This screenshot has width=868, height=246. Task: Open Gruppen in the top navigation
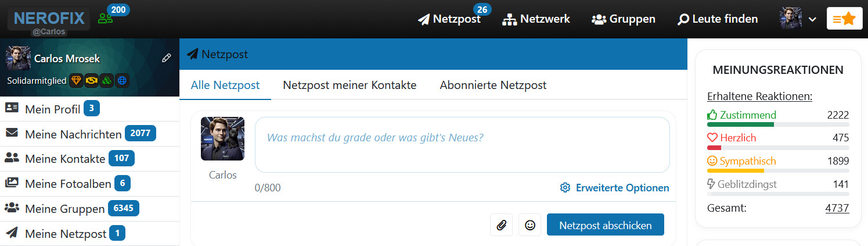(x=624, y=19)
